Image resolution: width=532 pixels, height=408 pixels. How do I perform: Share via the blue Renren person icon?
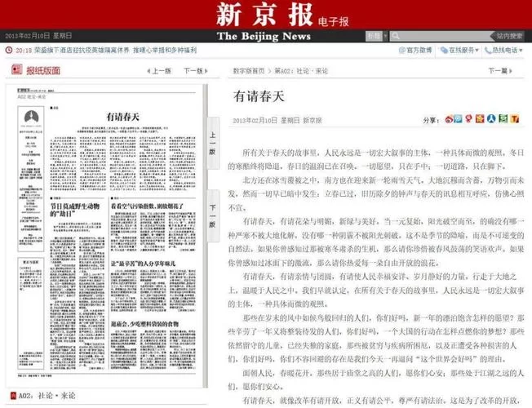point(491,119)
